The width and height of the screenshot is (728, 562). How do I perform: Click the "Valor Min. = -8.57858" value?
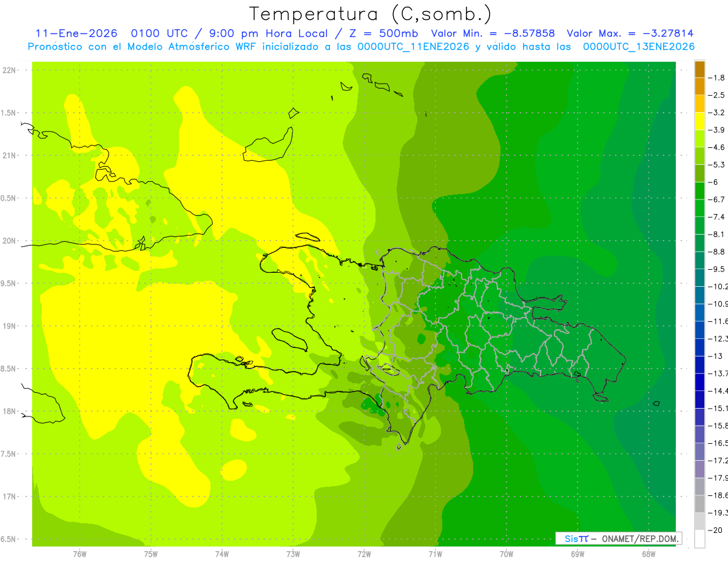pos(493,34)
